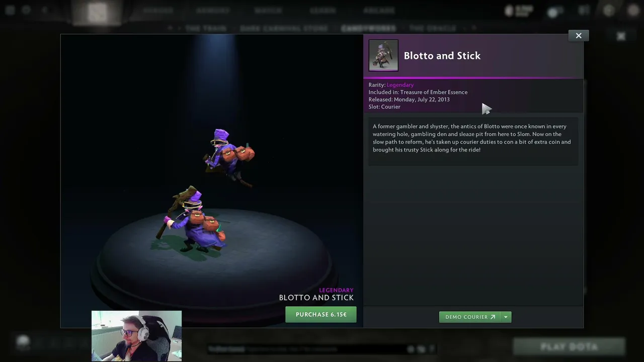Click the Demo Courier button
644x362 pixels.
[x=470, y=317]
